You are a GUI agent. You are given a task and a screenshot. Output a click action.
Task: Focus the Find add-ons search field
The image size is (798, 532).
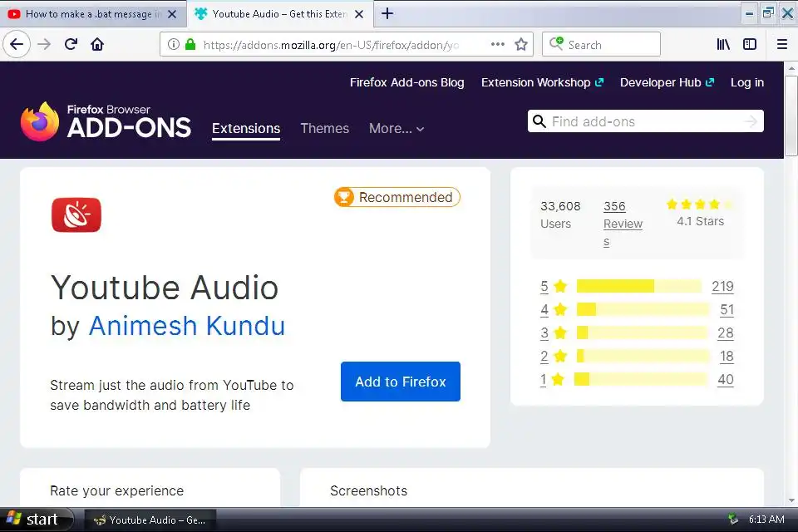coord(645,121)
